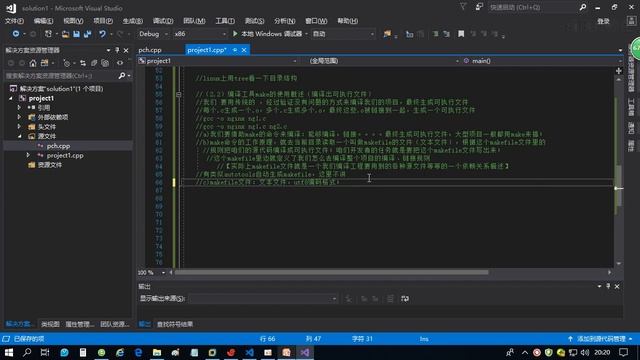Click the Show All Files icon
640x360 pixels.
coord(105,63)
